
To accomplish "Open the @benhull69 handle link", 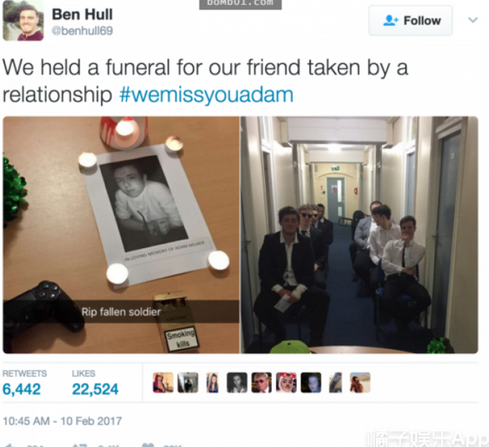I will [82, 31].
